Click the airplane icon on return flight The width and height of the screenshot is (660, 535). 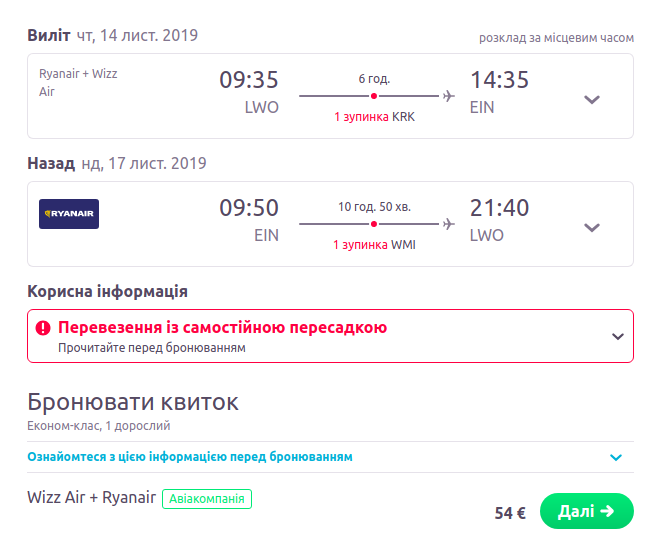point(448,224)
